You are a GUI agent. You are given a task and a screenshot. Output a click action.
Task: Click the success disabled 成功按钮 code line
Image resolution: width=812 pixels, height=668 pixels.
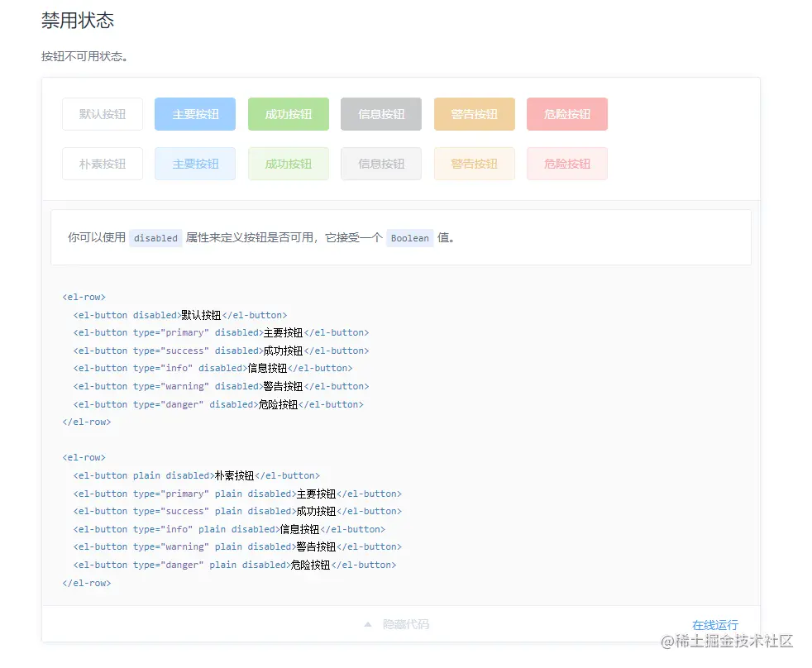221,351
